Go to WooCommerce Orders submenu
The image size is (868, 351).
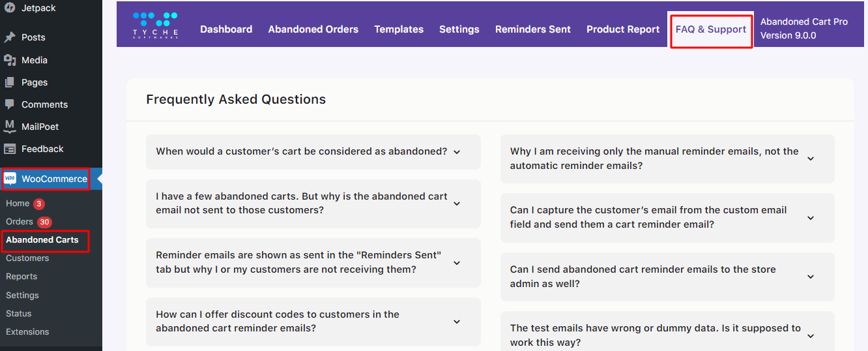tap(20, 222)
